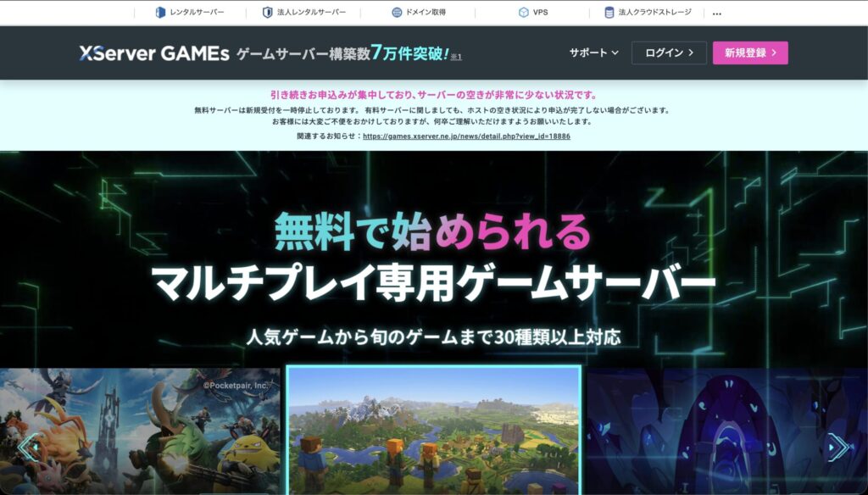
Task: Click the レンタルサーバー server icon
Action: click(x=160, y=12)
